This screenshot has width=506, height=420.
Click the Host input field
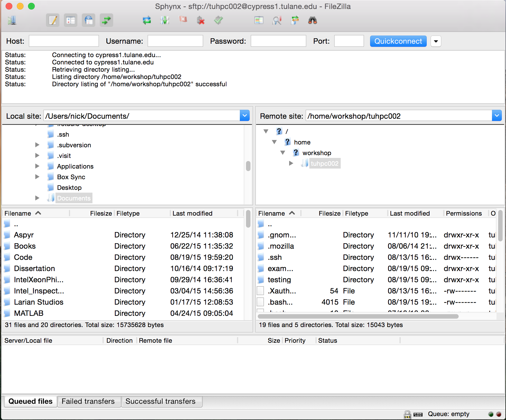pos(64,41)
